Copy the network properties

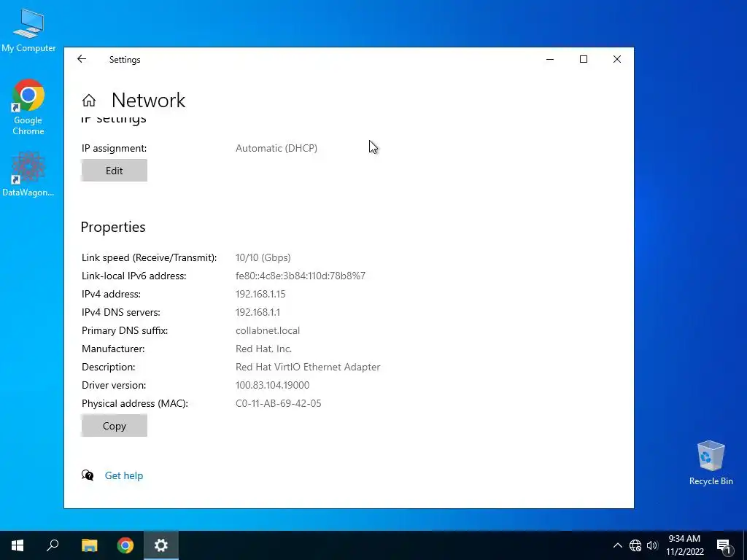point(115,426)
